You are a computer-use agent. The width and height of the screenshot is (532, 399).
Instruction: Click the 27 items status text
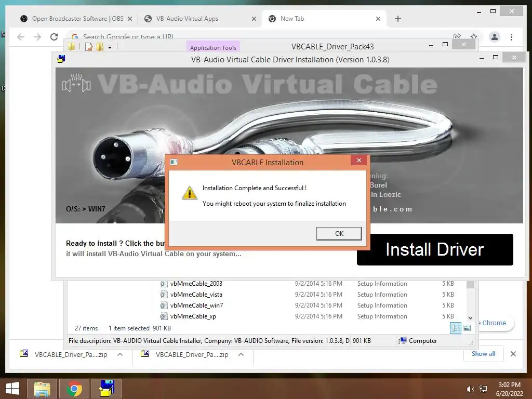[86, 328]
